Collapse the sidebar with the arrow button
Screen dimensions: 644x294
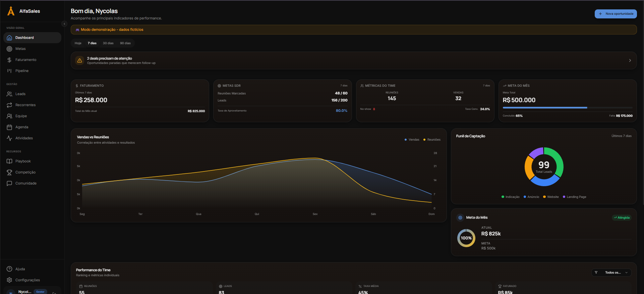64,24
